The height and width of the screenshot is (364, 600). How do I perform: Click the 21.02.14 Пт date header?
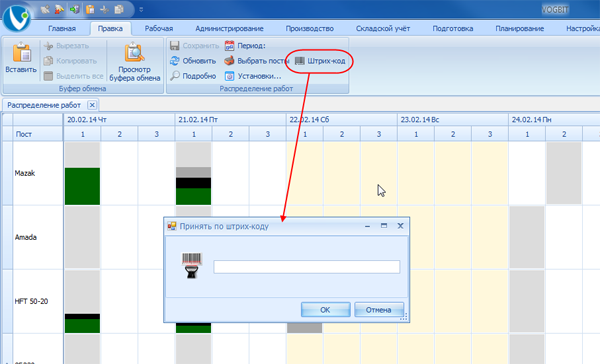(230, 120)
